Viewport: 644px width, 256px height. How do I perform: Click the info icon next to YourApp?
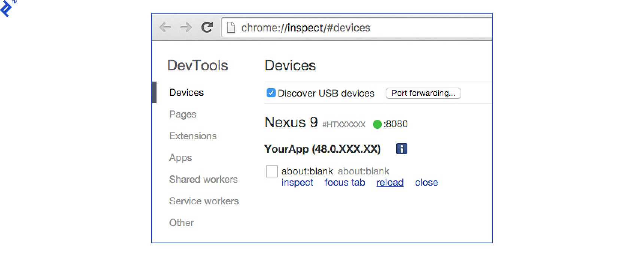click(401, 149)
